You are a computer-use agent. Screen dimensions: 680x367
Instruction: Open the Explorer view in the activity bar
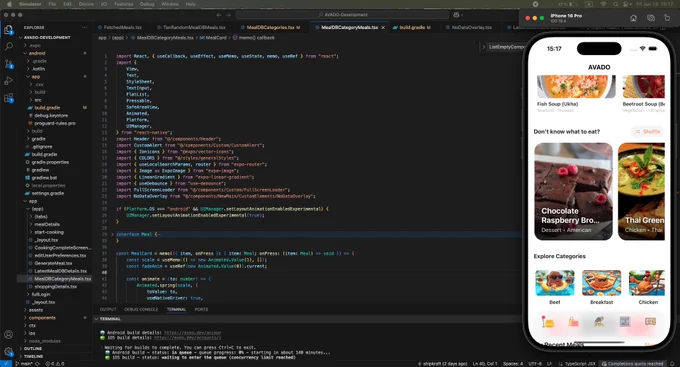click(x=8, y=29)
